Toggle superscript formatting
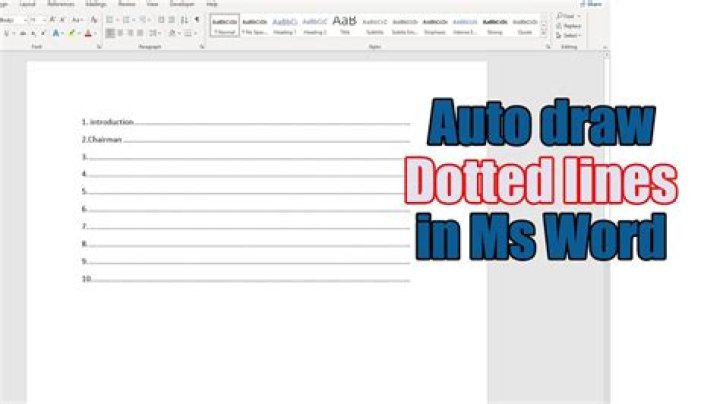This screenshot has height=404, width=720. [x=43, y=34]
